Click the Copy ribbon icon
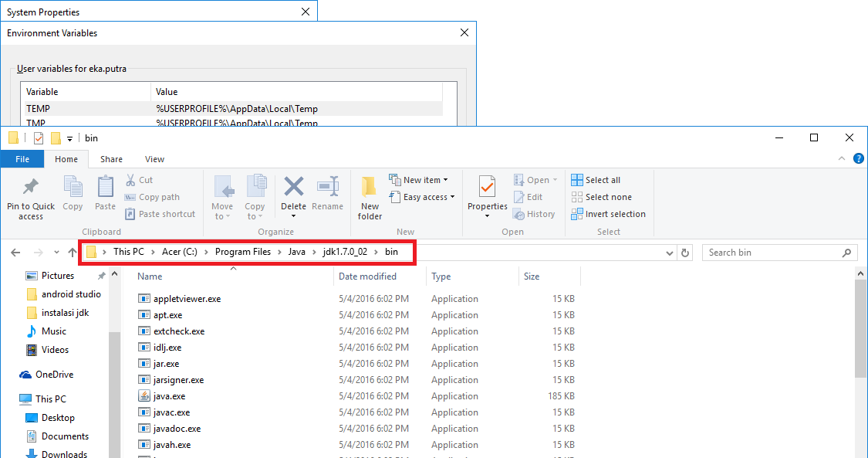Viewport: 868px width, 458px height. click(73, 193)
